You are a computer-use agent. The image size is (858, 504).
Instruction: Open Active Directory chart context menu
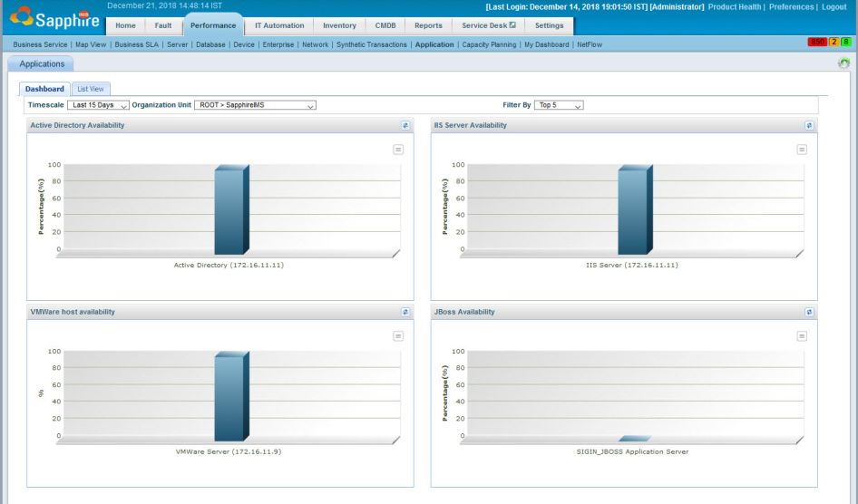click(398, 150)
